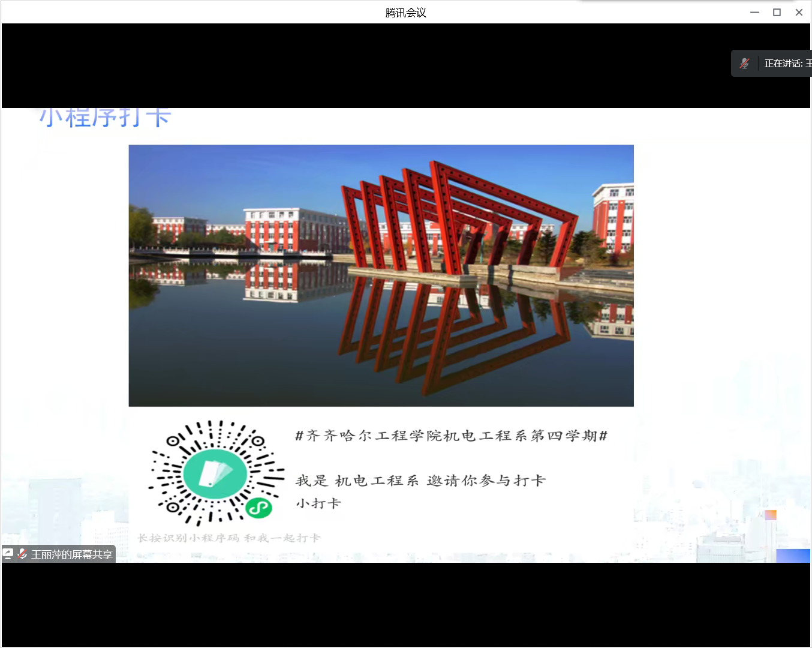The height and width of the screenshot is (648, 812).
Task: Click the muted microphone in speaking indicator
Action: coord(744,64)
